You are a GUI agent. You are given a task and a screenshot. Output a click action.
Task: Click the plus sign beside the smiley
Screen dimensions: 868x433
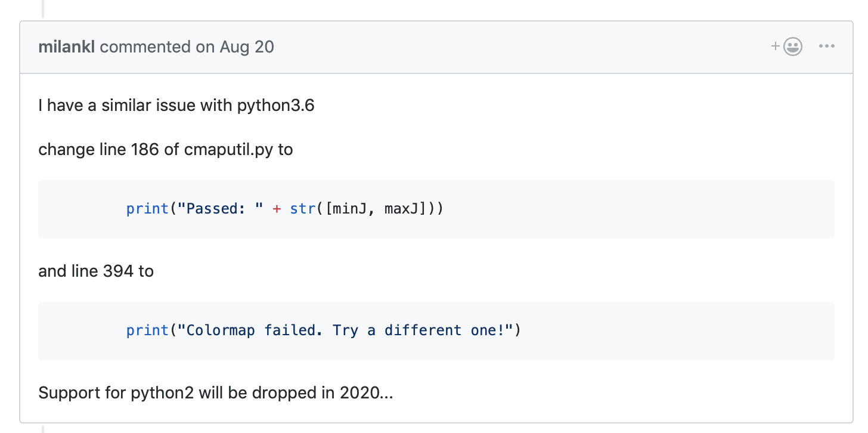point(776,47)
